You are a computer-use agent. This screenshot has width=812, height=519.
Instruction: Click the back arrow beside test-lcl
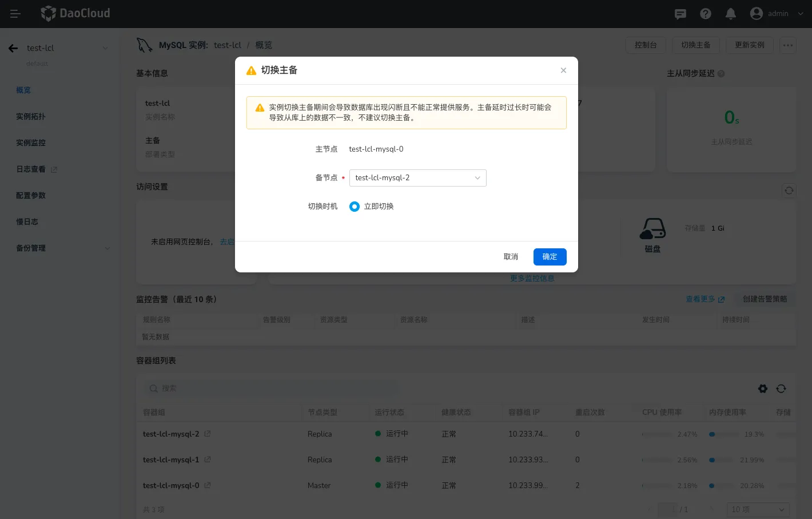(13, 48)
